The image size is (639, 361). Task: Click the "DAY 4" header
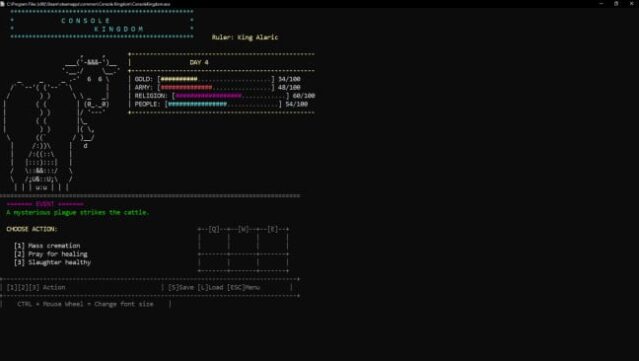(x=199, y=62)
